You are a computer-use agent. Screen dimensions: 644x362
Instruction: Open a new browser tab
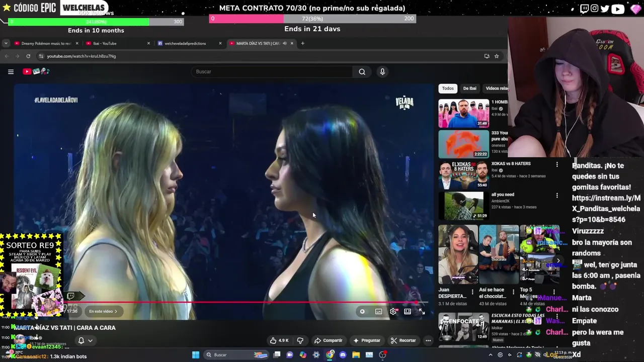point(302,43)
